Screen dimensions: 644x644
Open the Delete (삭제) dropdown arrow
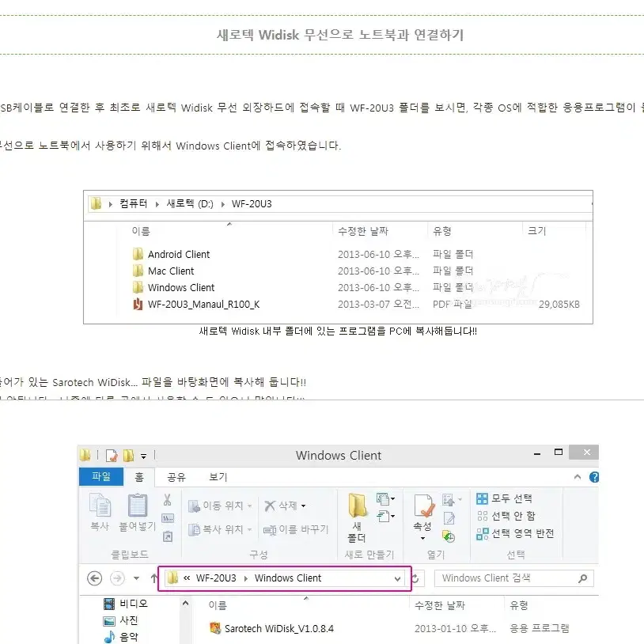coord(303,506)
